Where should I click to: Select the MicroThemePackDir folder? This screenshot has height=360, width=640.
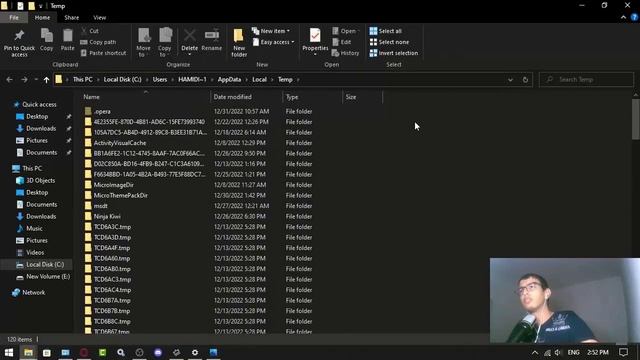pos(120,196)
